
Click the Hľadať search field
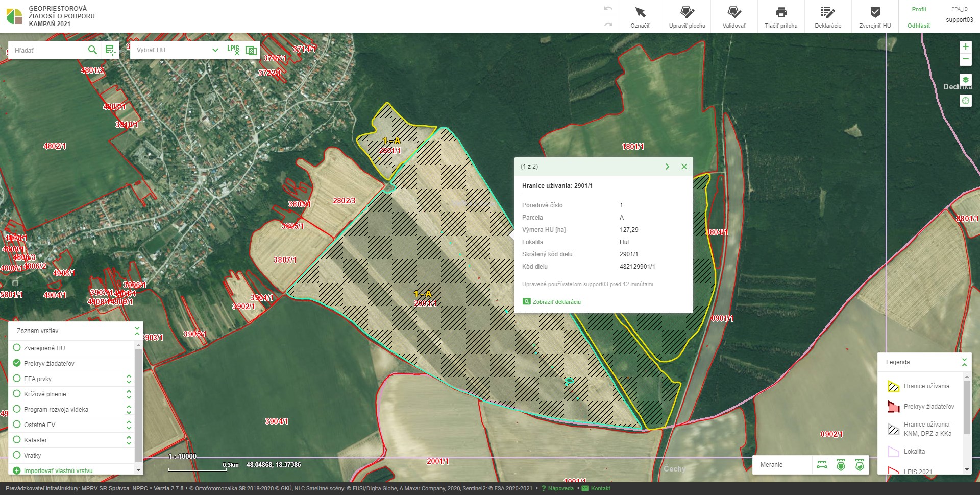(48, 50)
